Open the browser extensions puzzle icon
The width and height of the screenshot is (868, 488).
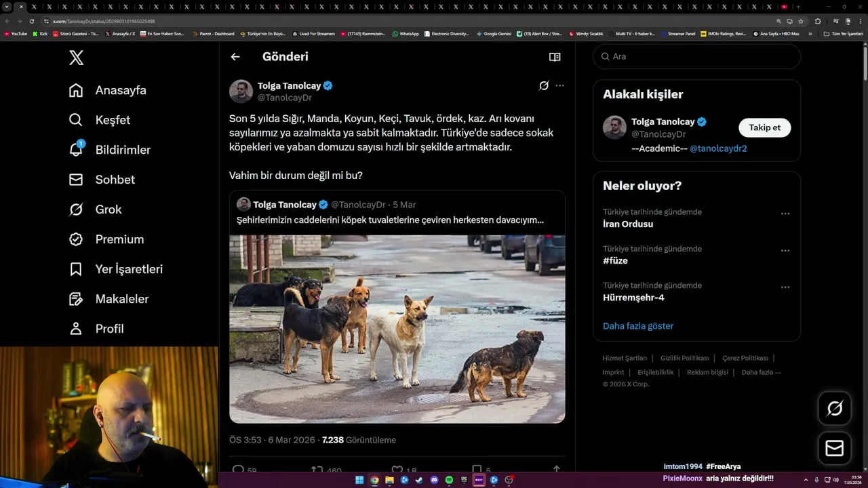pos(818,21)
